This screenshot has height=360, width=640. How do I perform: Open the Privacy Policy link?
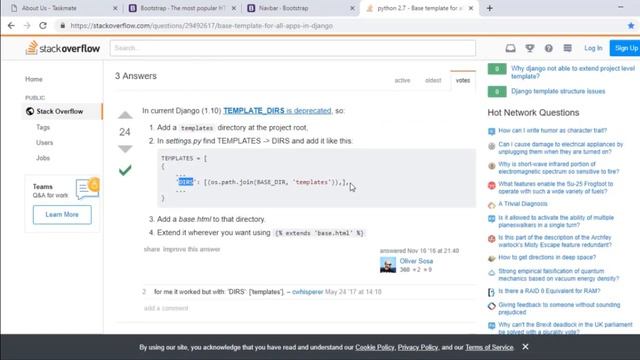pyautogui.click(x=418, y=347)
